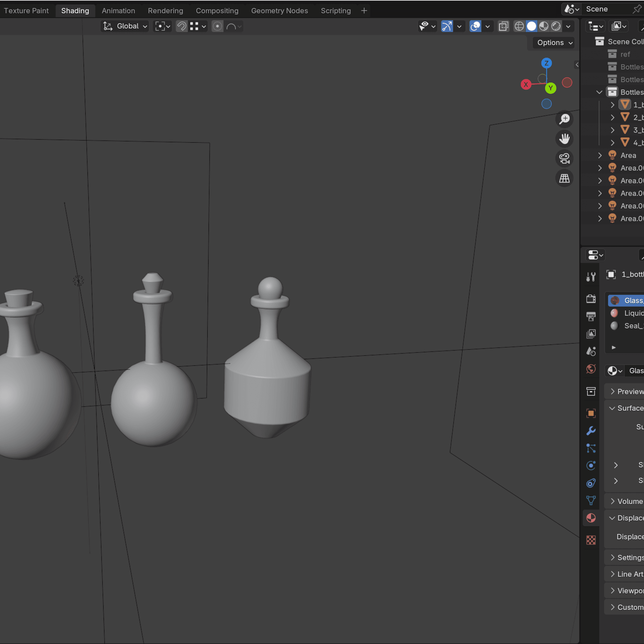The width and height of the screenshot is (644, 644).
Task: Toggle X-ray display button
Action: 503,26
